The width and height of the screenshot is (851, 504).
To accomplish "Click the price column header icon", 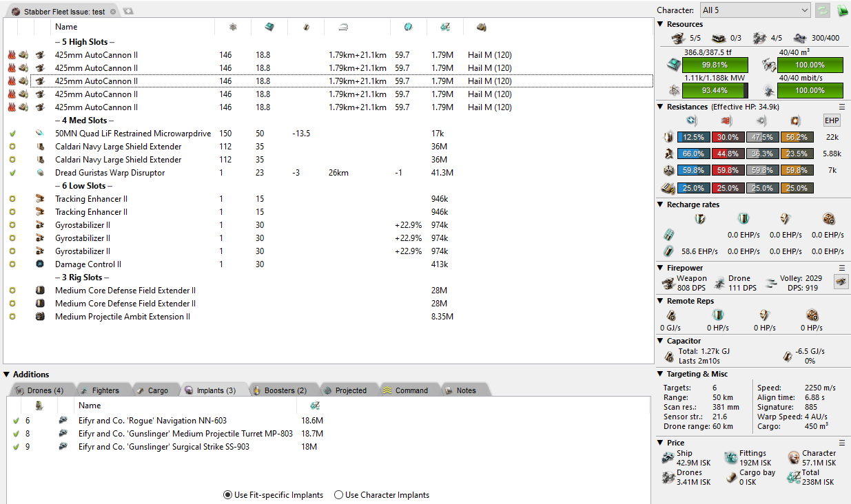I will pyautogui.click(x=445, y=27).
